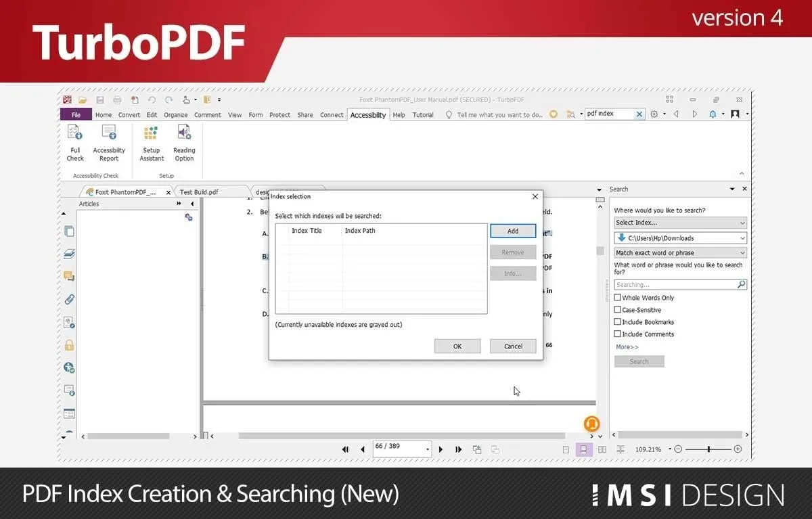
Task: Enable Include Bookmarks in search
Action: coord(618,321)
